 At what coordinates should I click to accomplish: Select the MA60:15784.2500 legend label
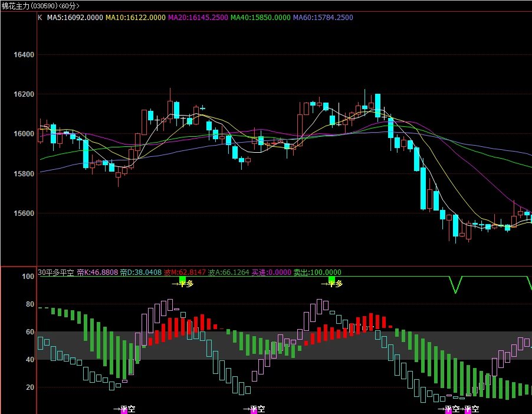[323, 18]
